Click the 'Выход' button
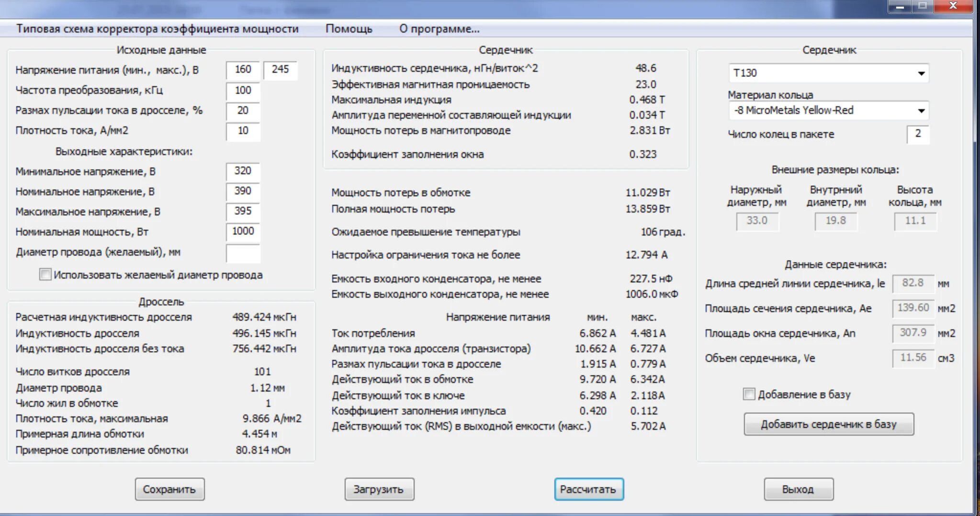 tap(799, 489)
